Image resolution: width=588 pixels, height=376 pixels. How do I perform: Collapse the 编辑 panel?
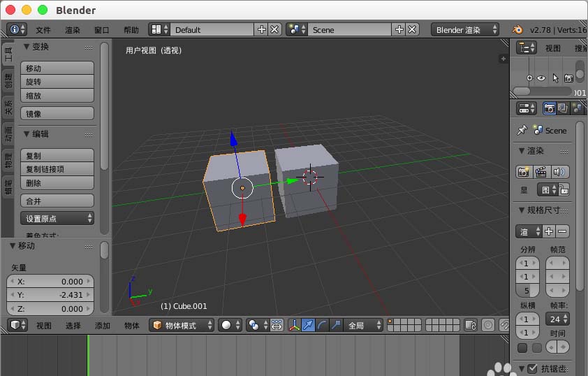(x=27, y=134)
